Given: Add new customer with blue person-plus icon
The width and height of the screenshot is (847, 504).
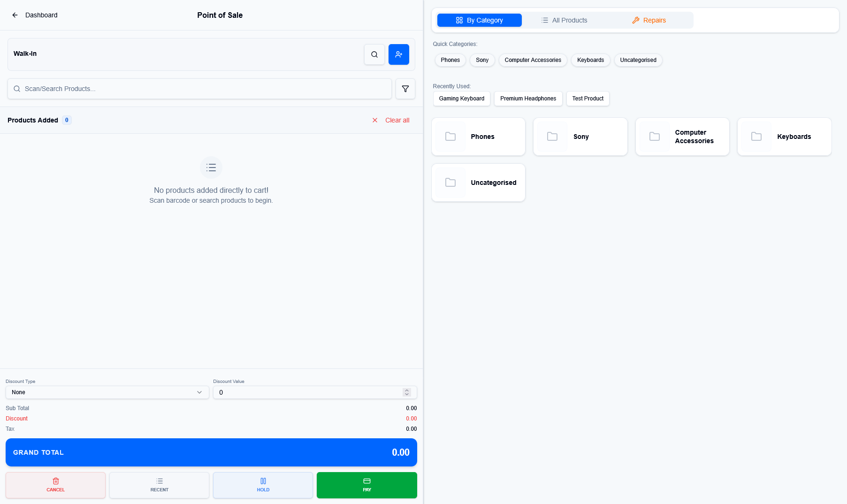Looking at the screenshot, I should click(x=399, y=54).
